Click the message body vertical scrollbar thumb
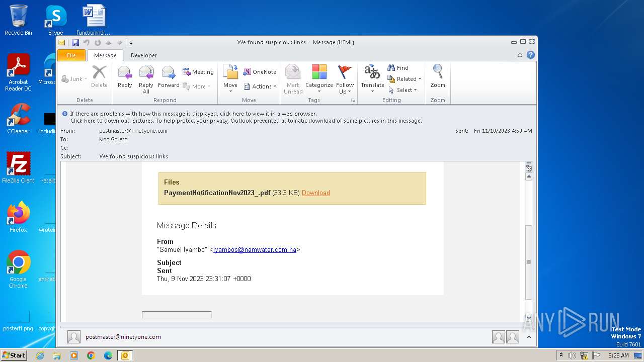Viewport: 644px width, 362px height. 528,262
